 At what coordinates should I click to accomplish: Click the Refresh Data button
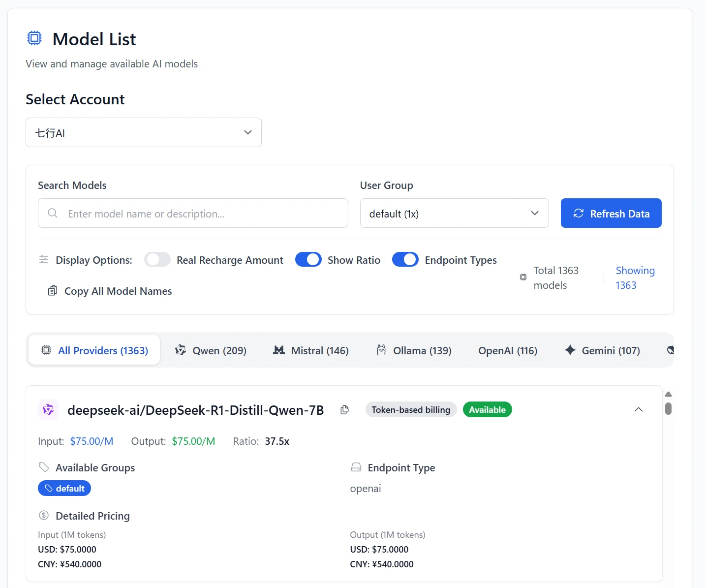coord(611,213)
